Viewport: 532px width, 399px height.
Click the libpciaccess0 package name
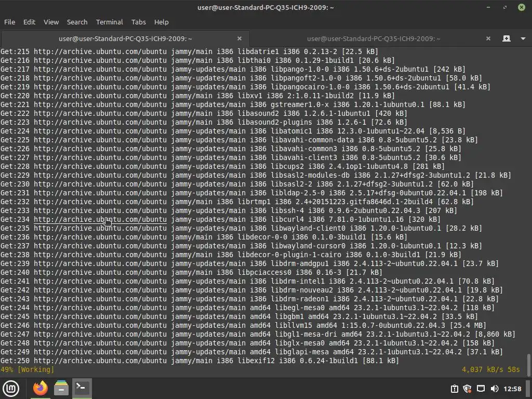click(x=264, y=272)
